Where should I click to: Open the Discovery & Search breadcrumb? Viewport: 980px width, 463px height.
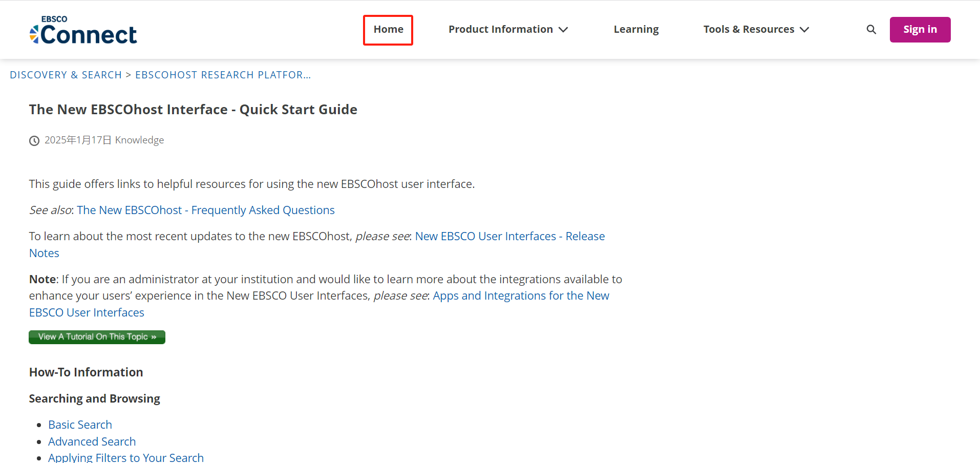(66, 75)
